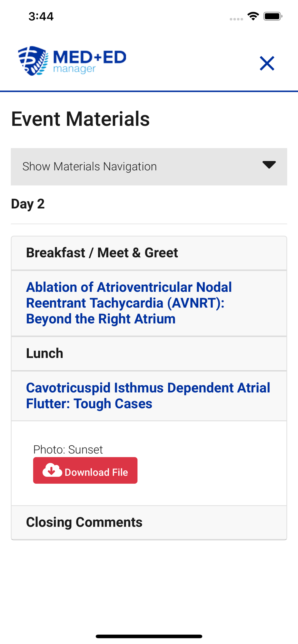Click the Day 2 heading

click(28, 204)
